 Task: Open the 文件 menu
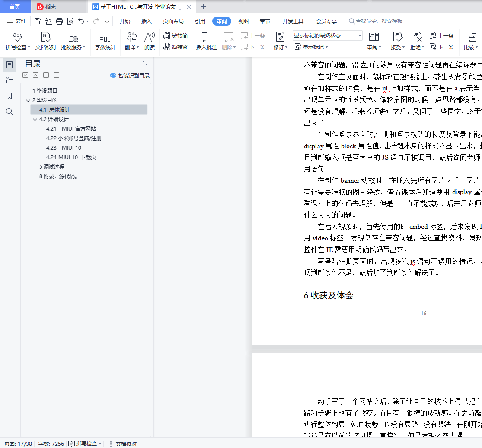[x=16, y=21]
